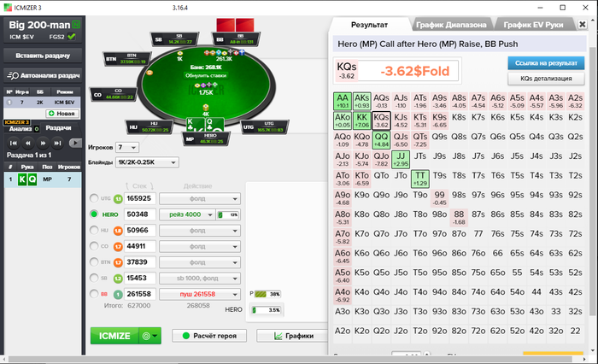This screenshot has height=364, width=598.
Task: Jump to the last hand
Action: 57,143
